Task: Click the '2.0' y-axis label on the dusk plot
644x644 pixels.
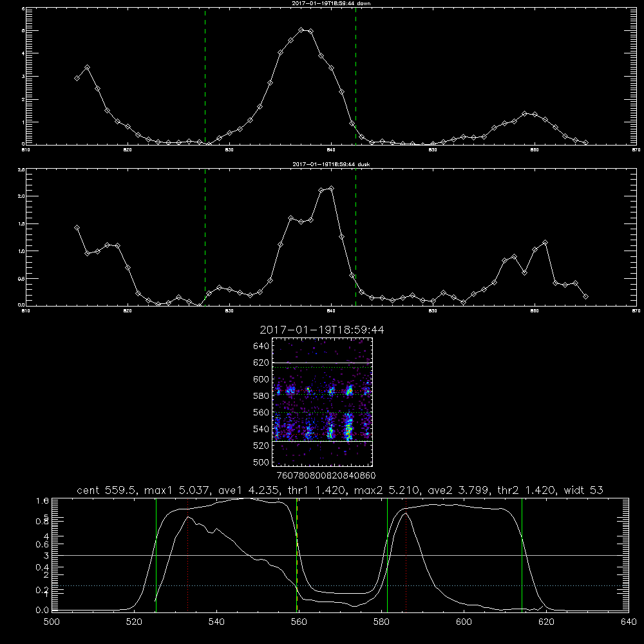Action: coord(21,196)
